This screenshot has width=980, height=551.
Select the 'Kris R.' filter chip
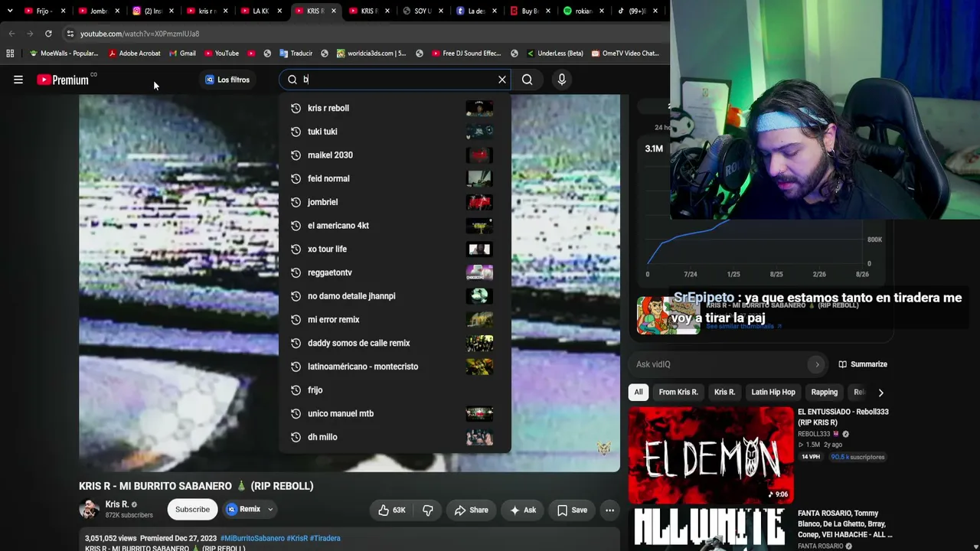point(724,392)
